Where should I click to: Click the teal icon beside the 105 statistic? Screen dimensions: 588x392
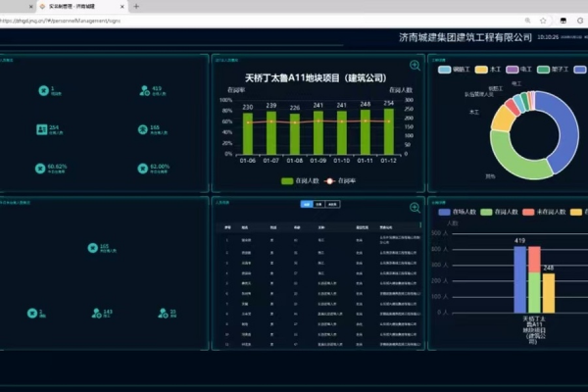click(x=92, y=248)
